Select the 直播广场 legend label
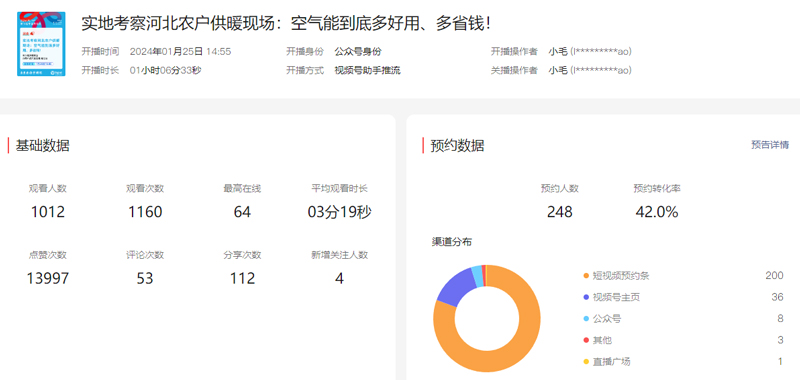 pos(611,362)
